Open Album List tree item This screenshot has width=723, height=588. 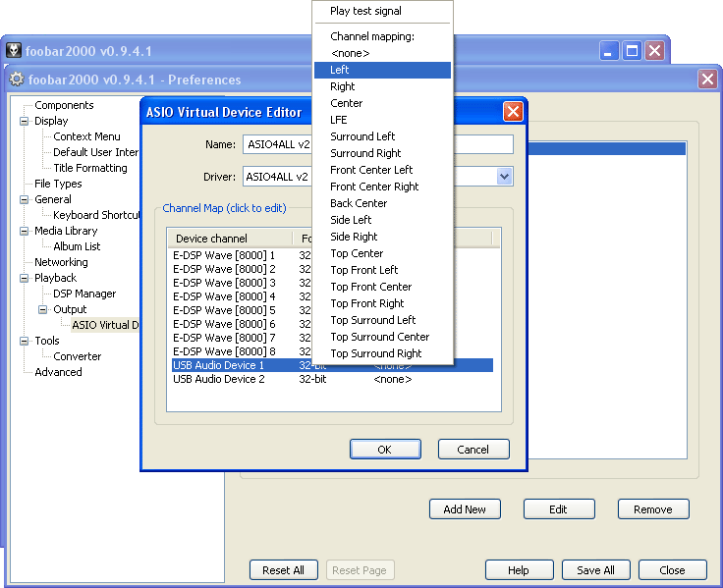click(x=77, y=246)
